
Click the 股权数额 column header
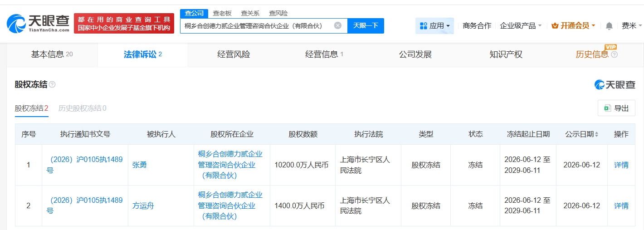coord(302,134)
